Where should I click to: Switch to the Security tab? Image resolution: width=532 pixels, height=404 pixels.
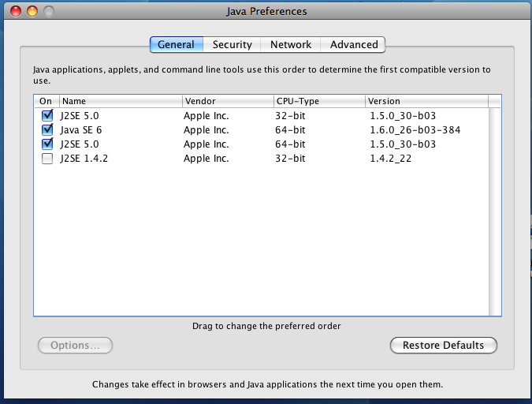point(232,45)
